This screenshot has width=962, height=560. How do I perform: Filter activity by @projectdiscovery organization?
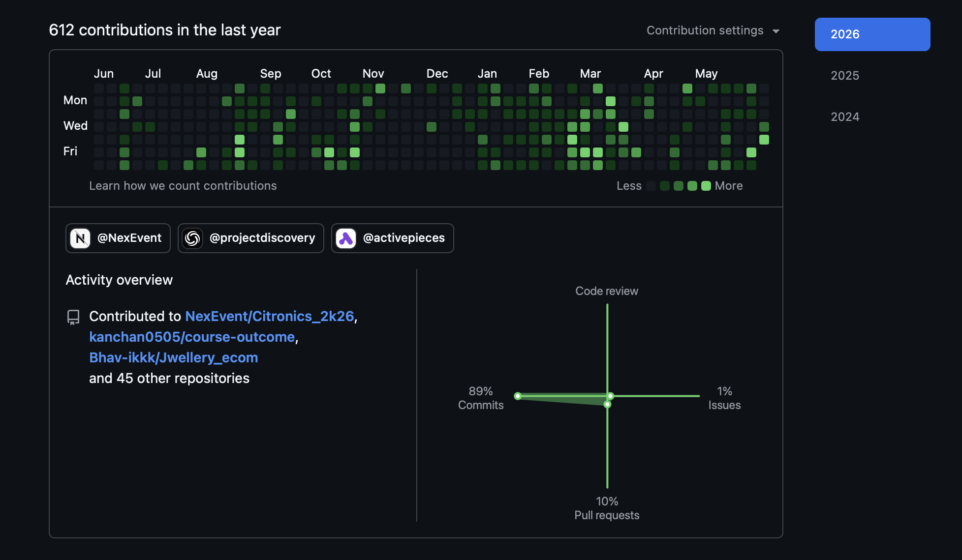point(251,238)
